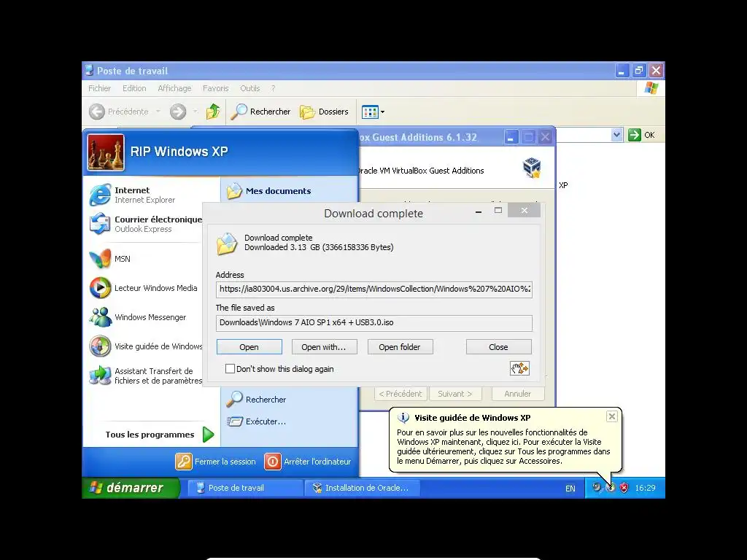The height and width of the screenshot is (560, 747).
Task: Launch Visite guidée de Windows entry
Action: (144, 346)
